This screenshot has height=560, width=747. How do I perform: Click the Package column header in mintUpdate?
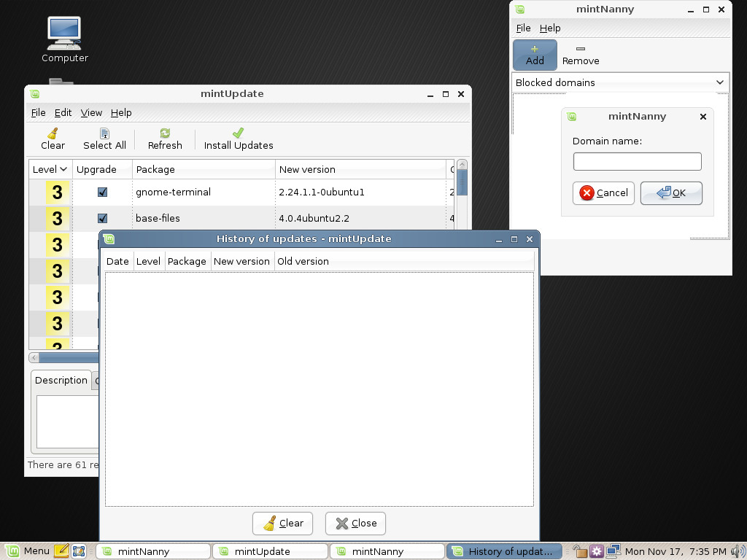coord(204,169)
